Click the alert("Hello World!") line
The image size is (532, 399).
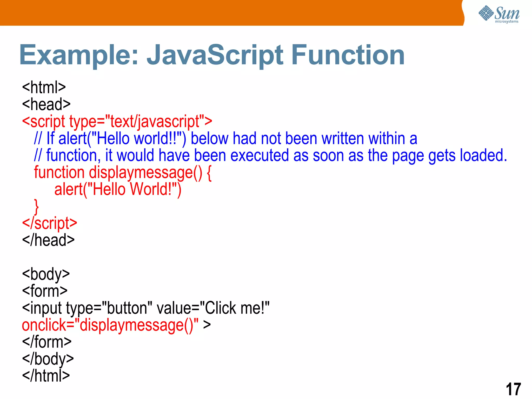coord(118,189)
